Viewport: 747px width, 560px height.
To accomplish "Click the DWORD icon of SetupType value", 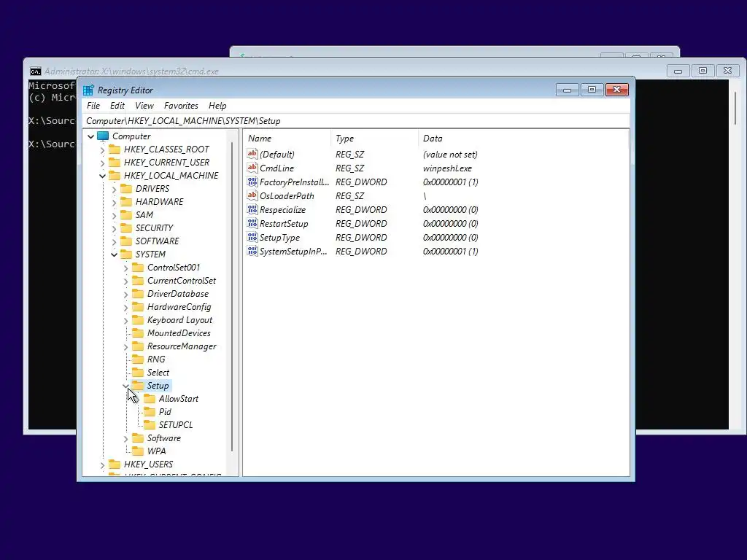I will pyautogui.click(x=252, y=237).
